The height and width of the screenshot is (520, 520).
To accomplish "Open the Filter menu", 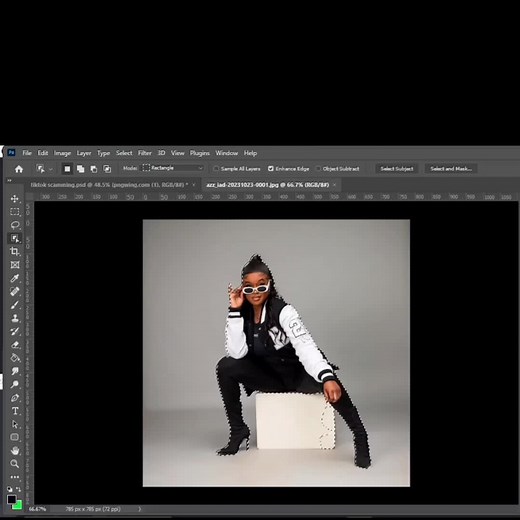I will pos(145,153).
